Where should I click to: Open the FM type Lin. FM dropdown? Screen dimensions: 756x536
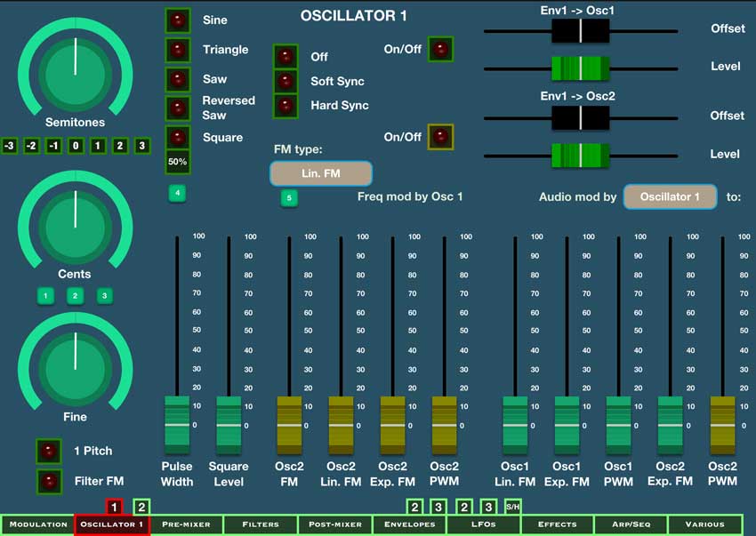tap(320, 173)
